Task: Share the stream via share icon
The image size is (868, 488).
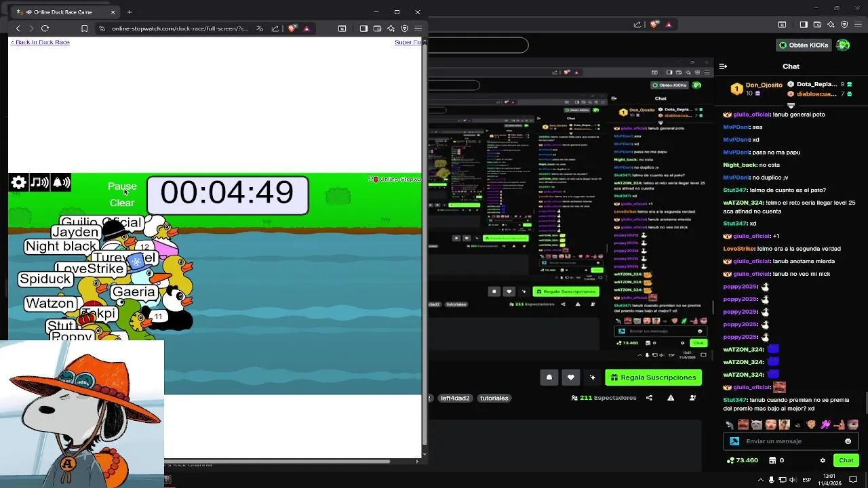Action: pyautogui.click(x=649, y=398)
